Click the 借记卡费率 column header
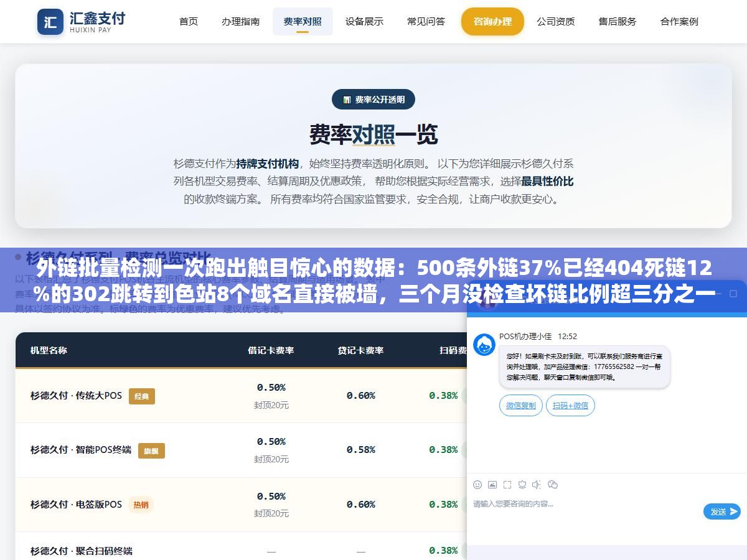 tap(271, 350)
